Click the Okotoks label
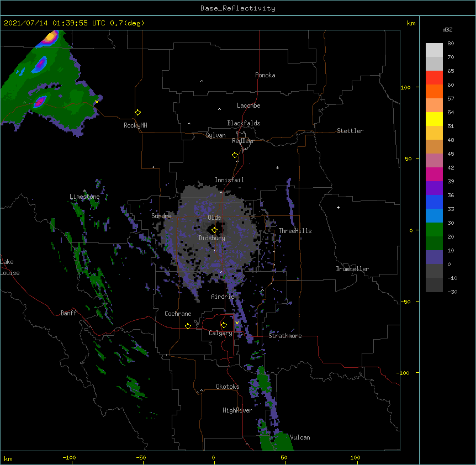Viewport: 476px width, 465px height. coord(228,387)
